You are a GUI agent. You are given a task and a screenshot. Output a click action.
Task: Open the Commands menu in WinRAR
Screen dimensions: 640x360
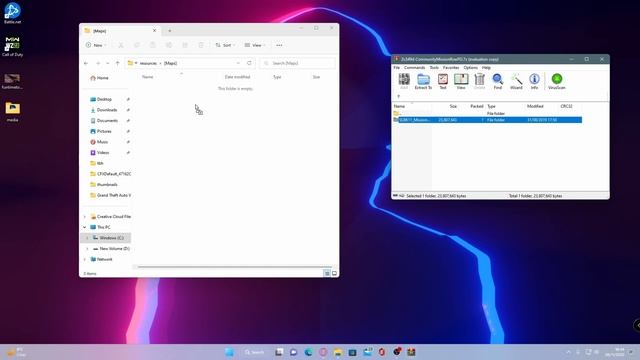[415, 68]
